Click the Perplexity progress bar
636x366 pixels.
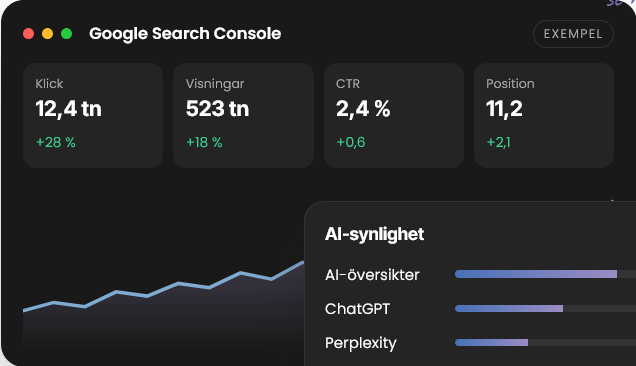[545, 343]
